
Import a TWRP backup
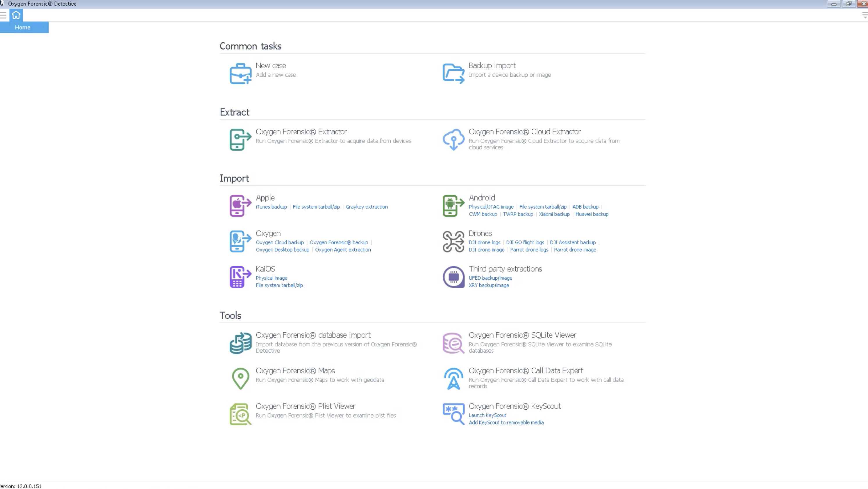tap(518, 214)
